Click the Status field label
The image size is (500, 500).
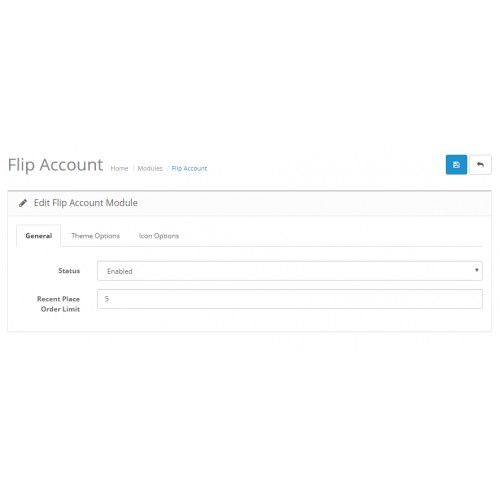point(69,271)
